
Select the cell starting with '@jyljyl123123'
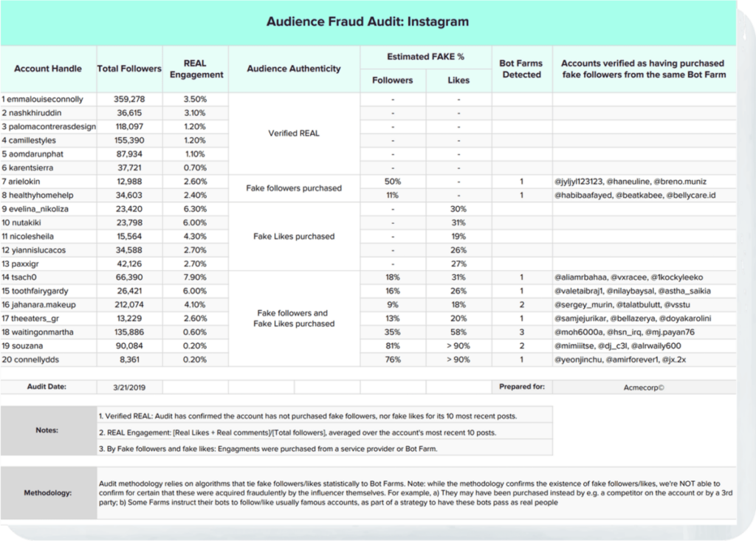(645, 182)
